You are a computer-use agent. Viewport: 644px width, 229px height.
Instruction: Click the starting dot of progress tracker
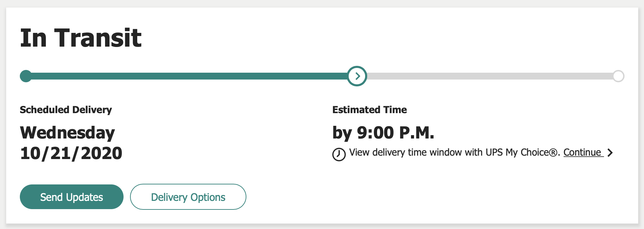click(26, 76)
